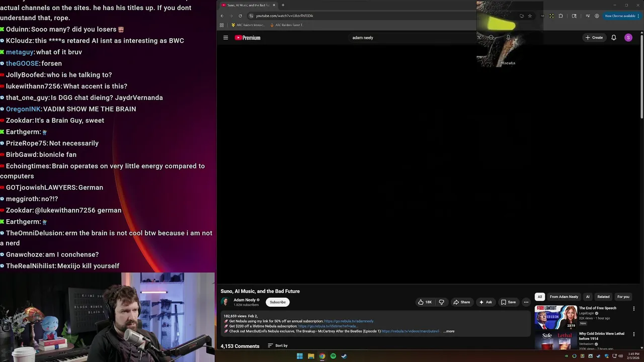
Task: Open The End of Free Speech thumbnail
Action: click(556, 317)
